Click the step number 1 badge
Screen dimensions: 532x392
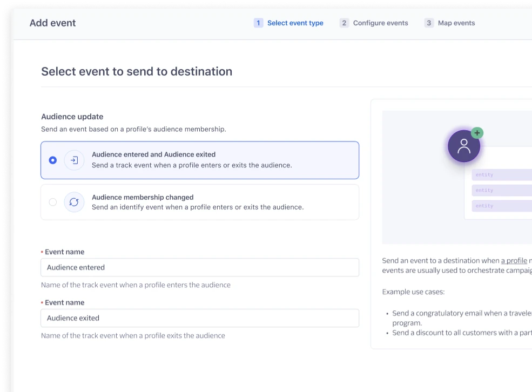click(258, 23)
